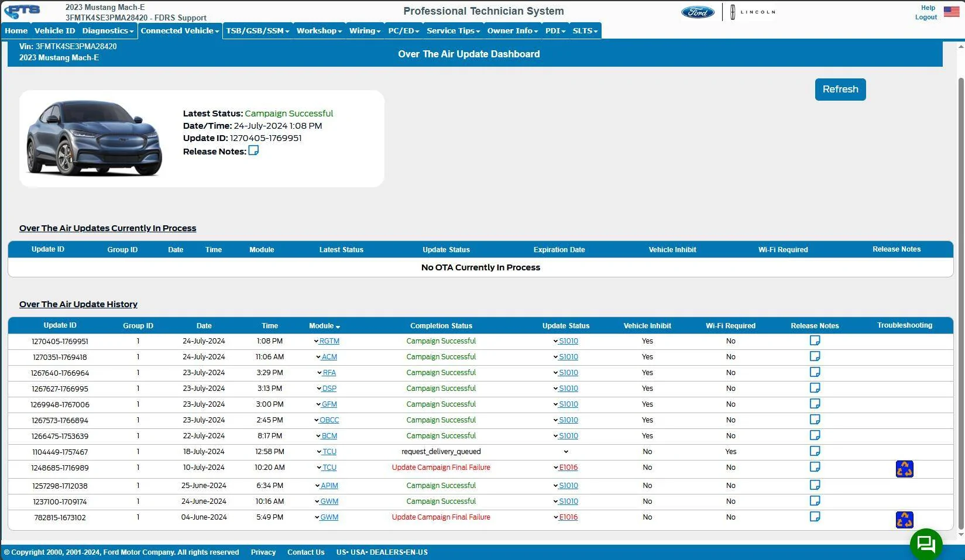The image size is (965, 560).
Task: Open release notes for update 1270351-1769418
Action: point(815,356)
